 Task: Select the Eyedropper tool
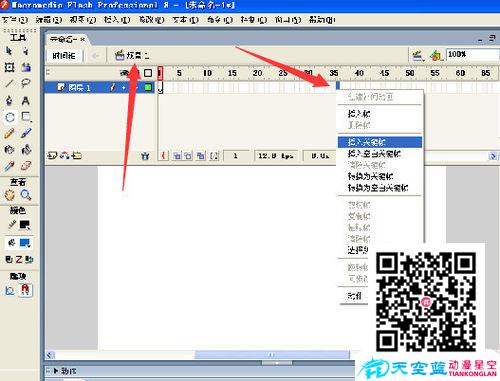pos(9,166)
